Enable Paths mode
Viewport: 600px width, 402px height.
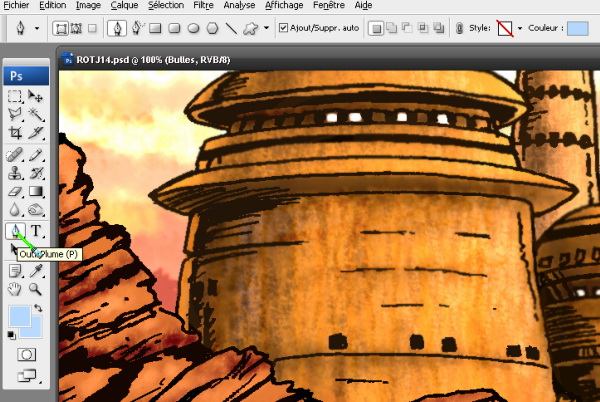76,28
